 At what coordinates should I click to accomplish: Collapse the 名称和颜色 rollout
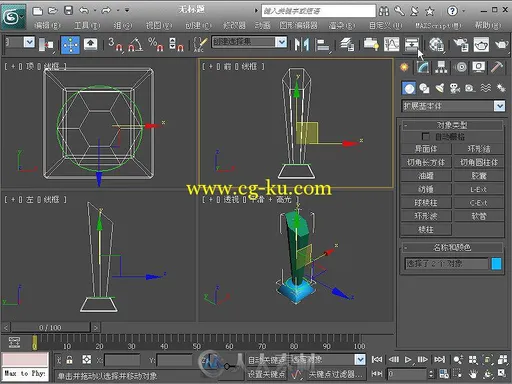(452, 248)
